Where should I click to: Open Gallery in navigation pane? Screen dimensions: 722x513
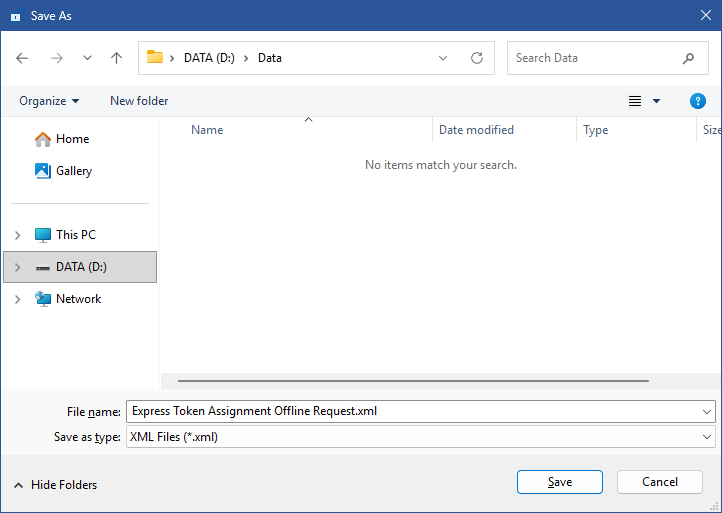pyautogui.click(x=74, y=171)
